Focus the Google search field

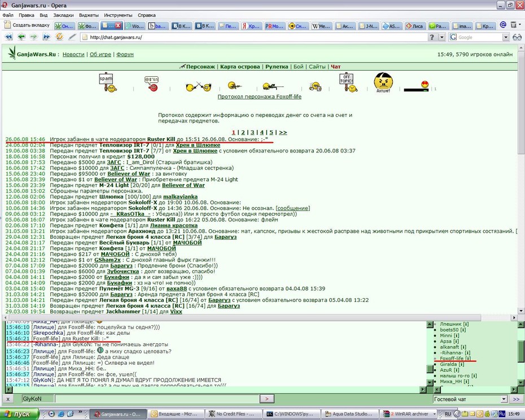coord(479,37)
